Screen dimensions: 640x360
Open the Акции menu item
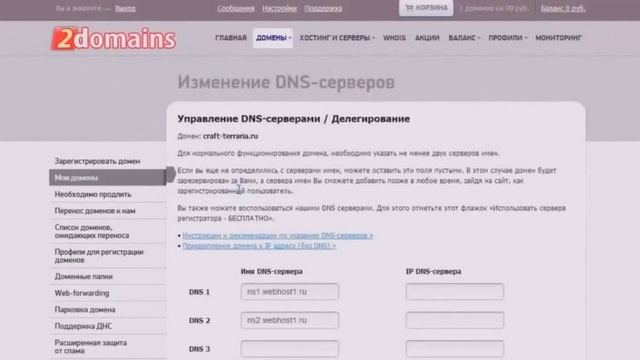point(427,38)
